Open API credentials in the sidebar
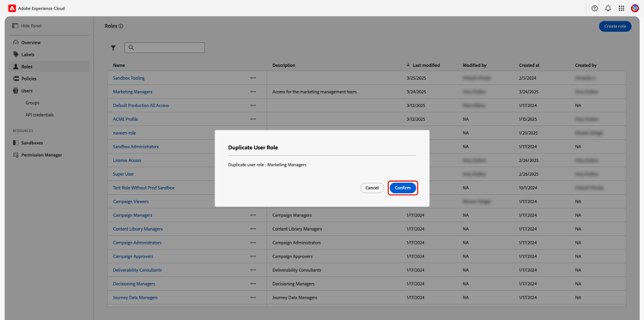This screenshot has height=320, width=644. coord(39,115)
